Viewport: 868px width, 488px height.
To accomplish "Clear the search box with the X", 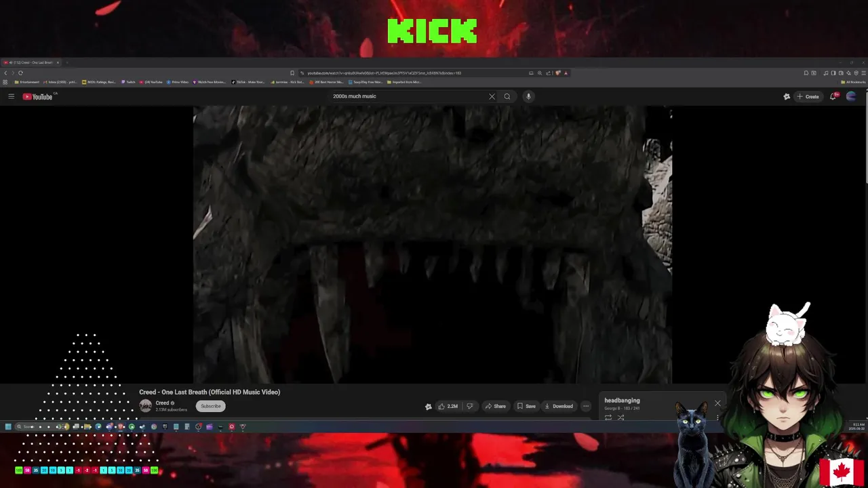I will 492,96.
